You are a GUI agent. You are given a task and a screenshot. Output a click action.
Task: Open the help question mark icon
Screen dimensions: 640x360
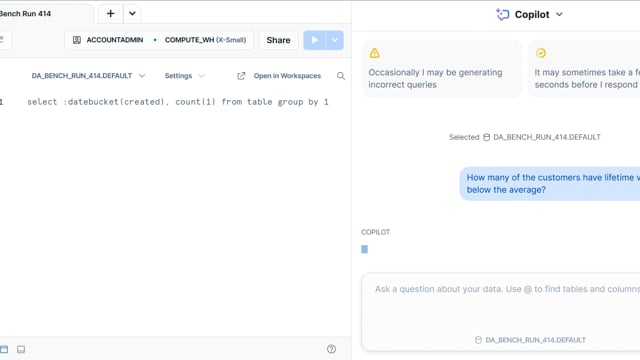click(331, 349)
